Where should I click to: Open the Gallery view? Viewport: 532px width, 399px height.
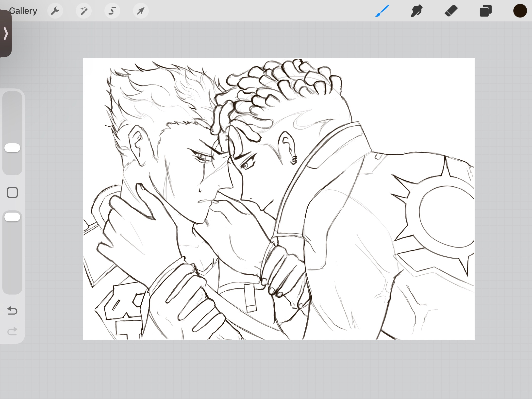[23, 11]
